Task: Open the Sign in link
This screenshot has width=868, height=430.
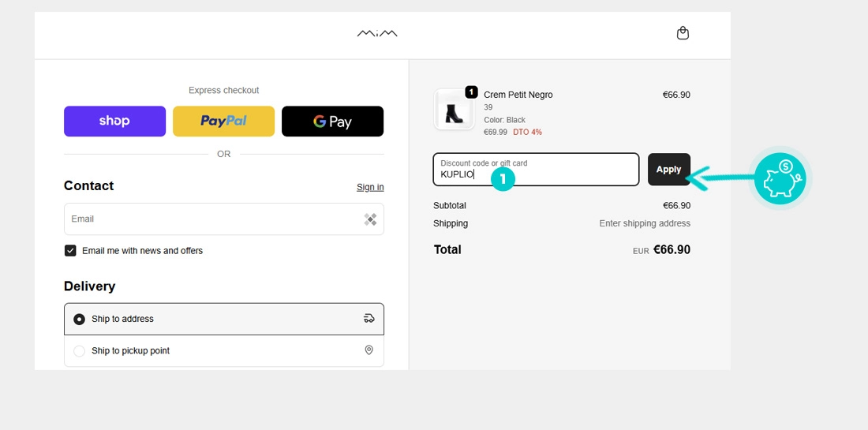Action: tap(370, 187)
